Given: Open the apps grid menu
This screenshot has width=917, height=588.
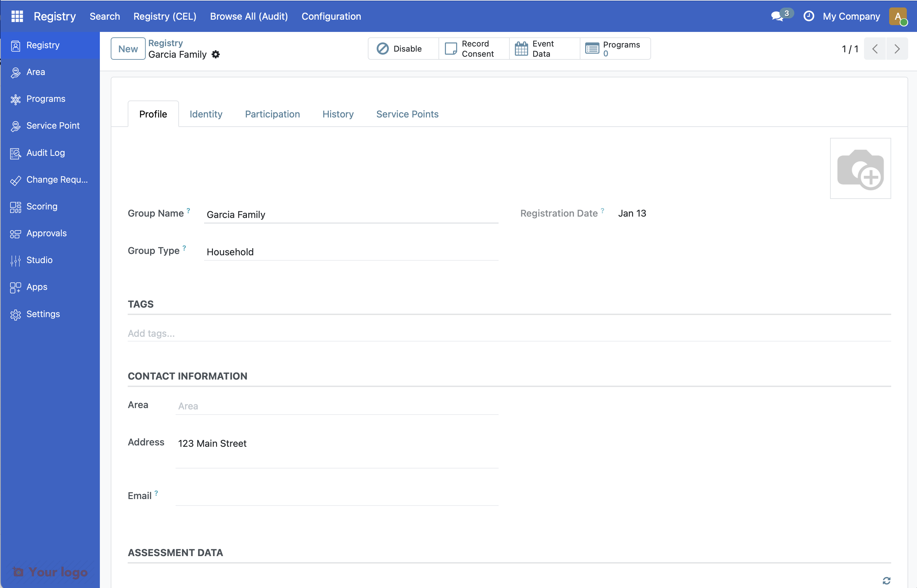Looking at the screenshot, I should click(16, 16).
